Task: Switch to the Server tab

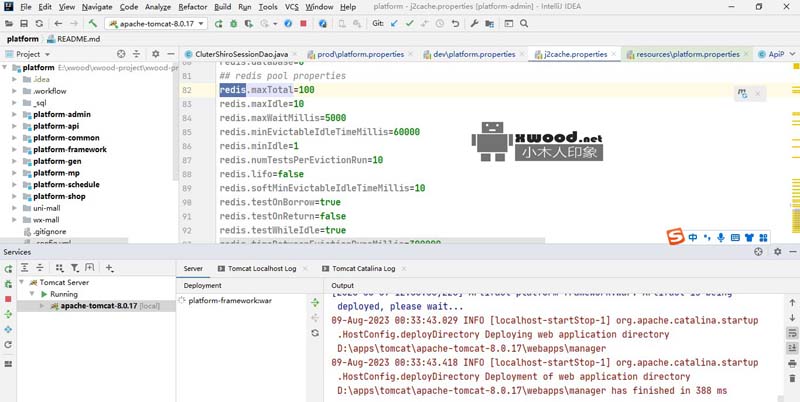Action: pyautogui.click(x=193, y=268)
